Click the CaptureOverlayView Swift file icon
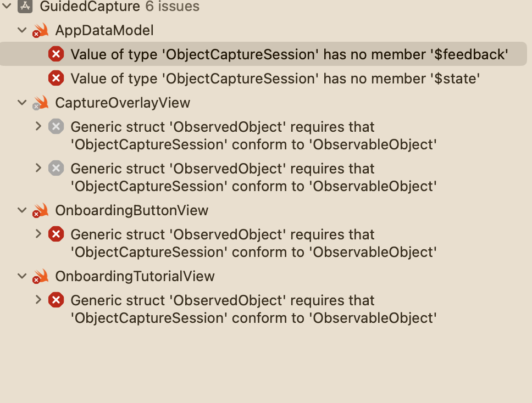This screenshot has height=403, width=532. click(x=41, y=103)
